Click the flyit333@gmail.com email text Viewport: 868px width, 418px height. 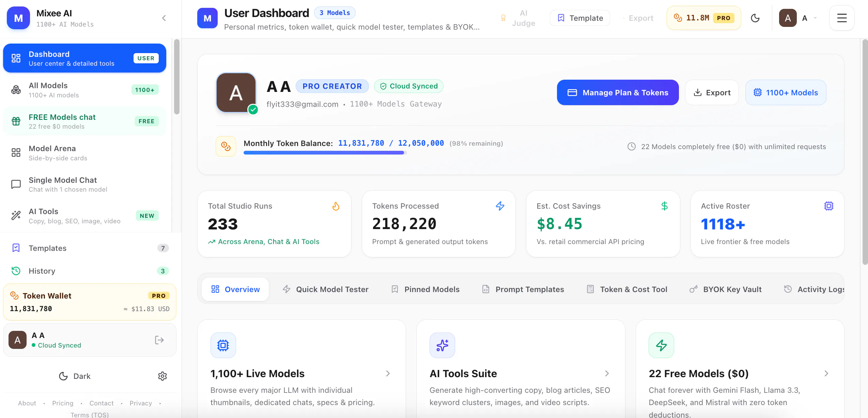[303, 104]
